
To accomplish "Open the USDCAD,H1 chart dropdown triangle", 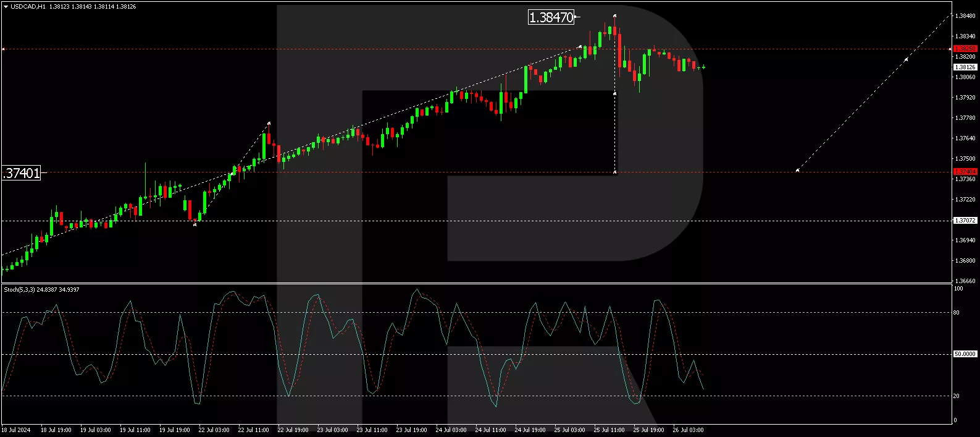I will pos(5,7).
